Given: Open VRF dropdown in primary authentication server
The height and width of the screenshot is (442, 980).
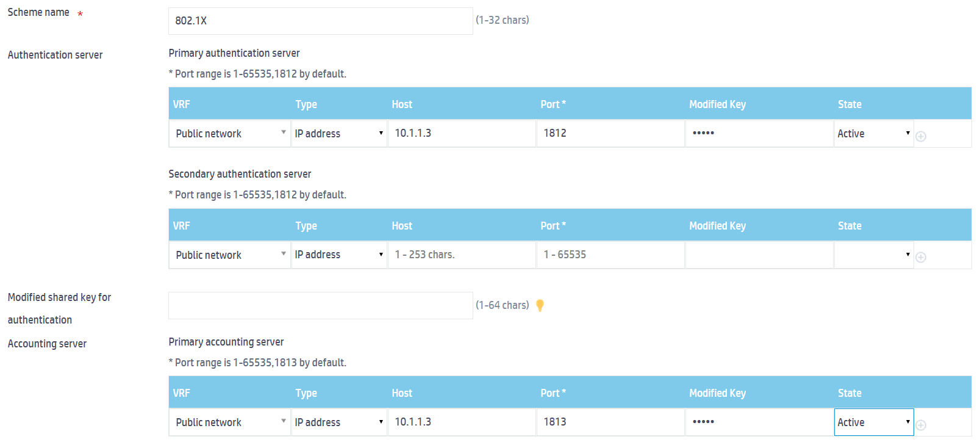Looking at the screenshot, I should [230, 133].
